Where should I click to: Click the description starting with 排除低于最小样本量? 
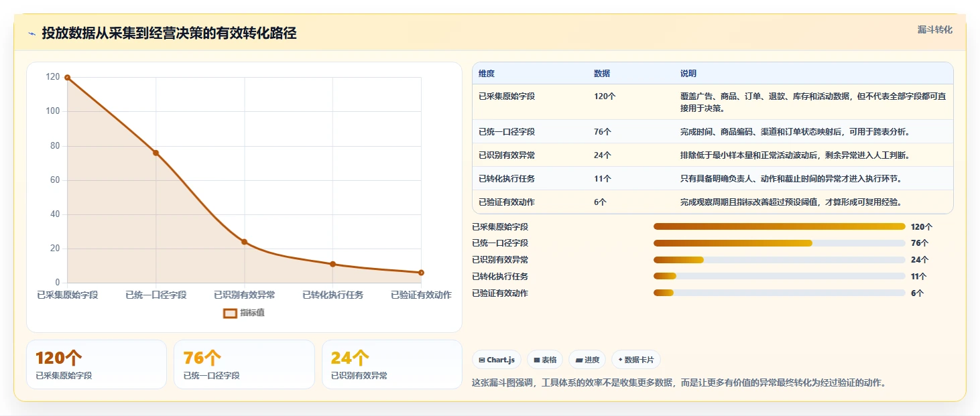click(x=795, y=155)
